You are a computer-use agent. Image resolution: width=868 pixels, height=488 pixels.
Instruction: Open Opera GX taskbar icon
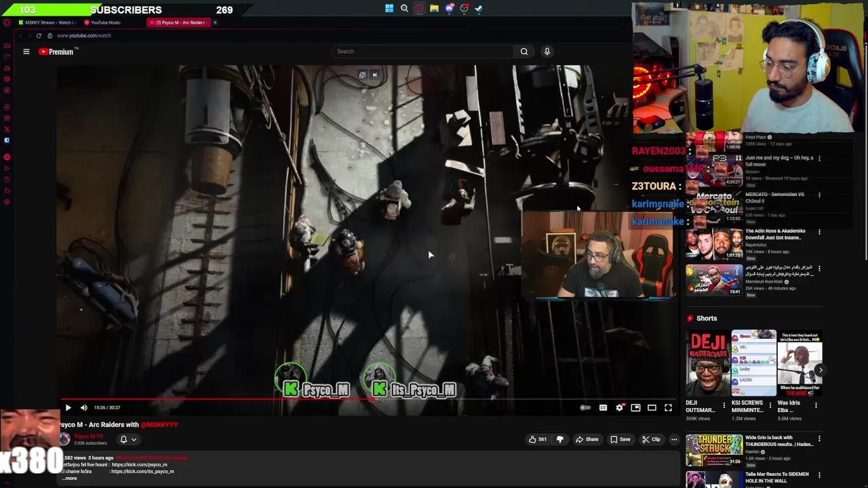tap(419, 9)
